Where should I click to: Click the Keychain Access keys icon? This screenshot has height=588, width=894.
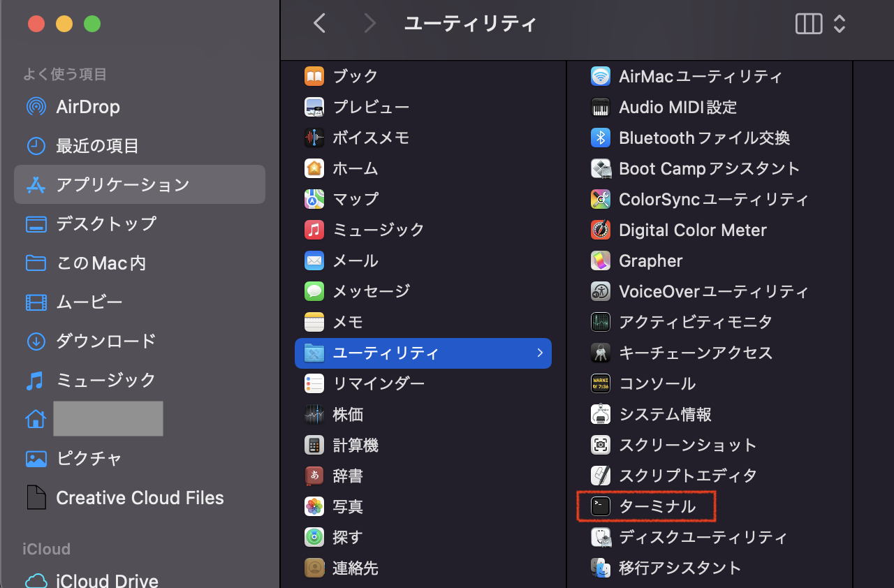601,353
